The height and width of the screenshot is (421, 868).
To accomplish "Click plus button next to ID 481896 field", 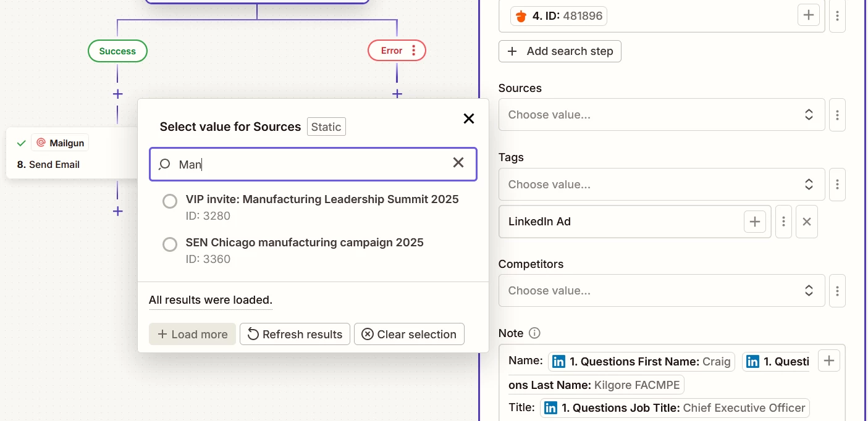I will click(808, 15).
